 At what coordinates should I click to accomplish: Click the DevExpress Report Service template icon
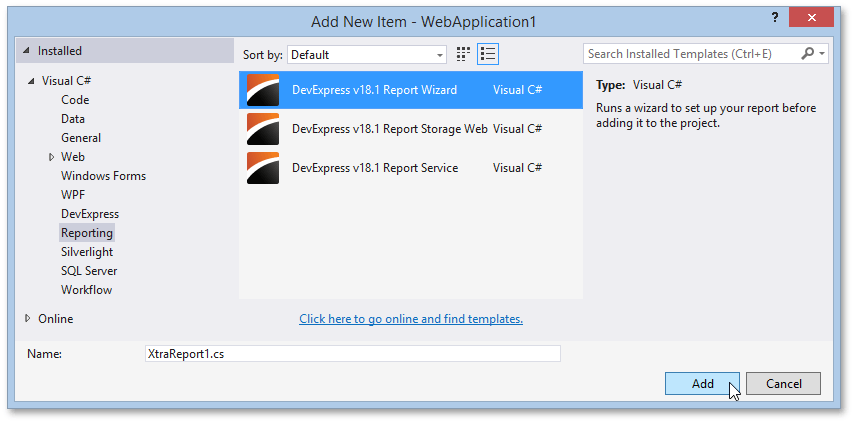(263, 168)
